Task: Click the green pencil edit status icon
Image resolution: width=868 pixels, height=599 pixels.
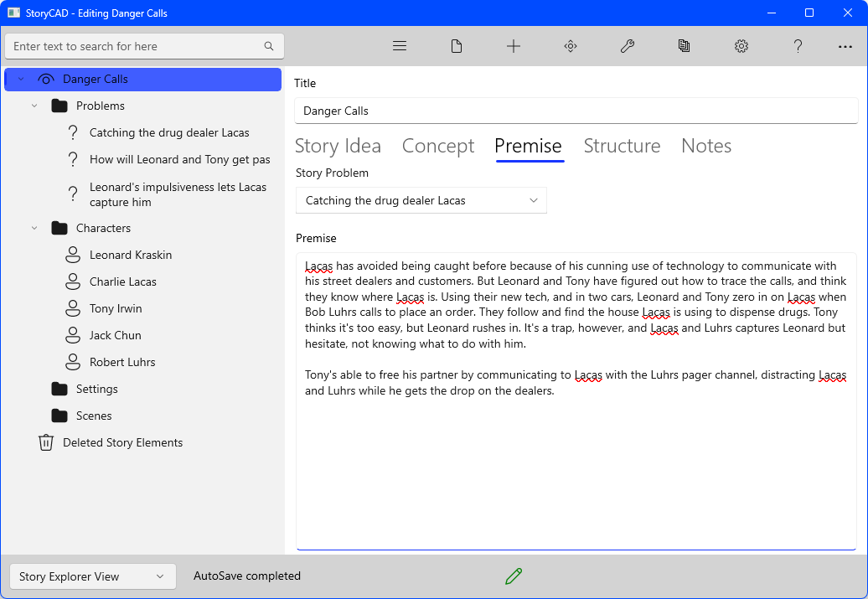Action: click(x=514, y=576)
